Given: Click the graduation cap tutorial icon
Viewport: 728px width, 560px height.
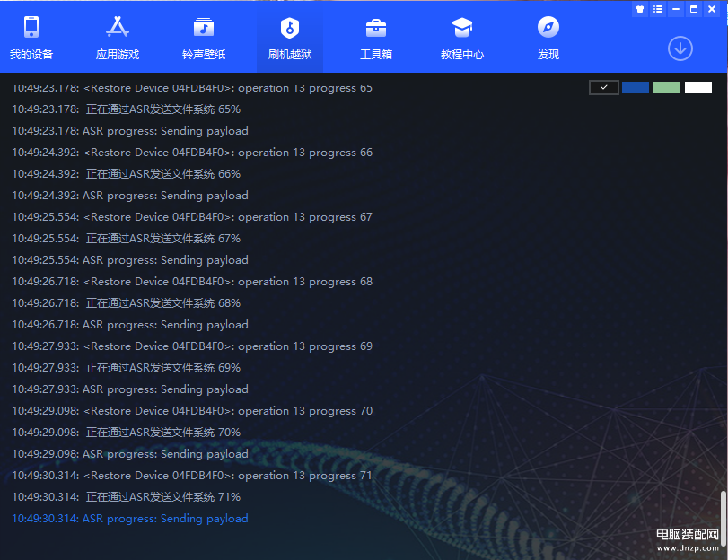Looking at the screenshot, I should pyautogui.click(x=462, y=28).
